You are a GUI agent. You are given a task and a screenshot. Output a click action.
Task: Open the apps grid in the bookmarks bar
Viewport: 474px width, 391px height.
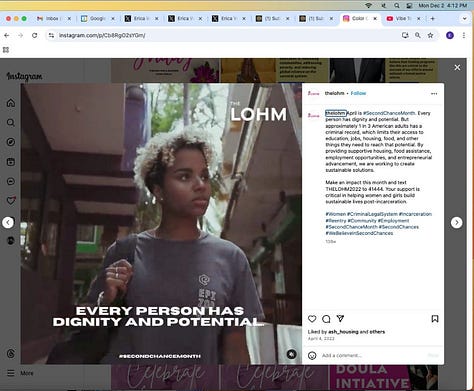pyautogui.click(x=6, y=50)
